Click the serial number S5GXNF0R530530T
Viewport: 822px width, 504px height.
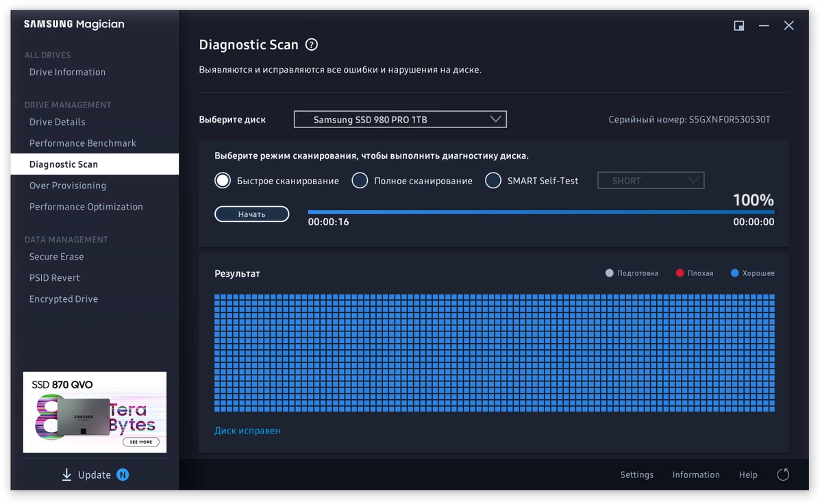coord(730,120)
